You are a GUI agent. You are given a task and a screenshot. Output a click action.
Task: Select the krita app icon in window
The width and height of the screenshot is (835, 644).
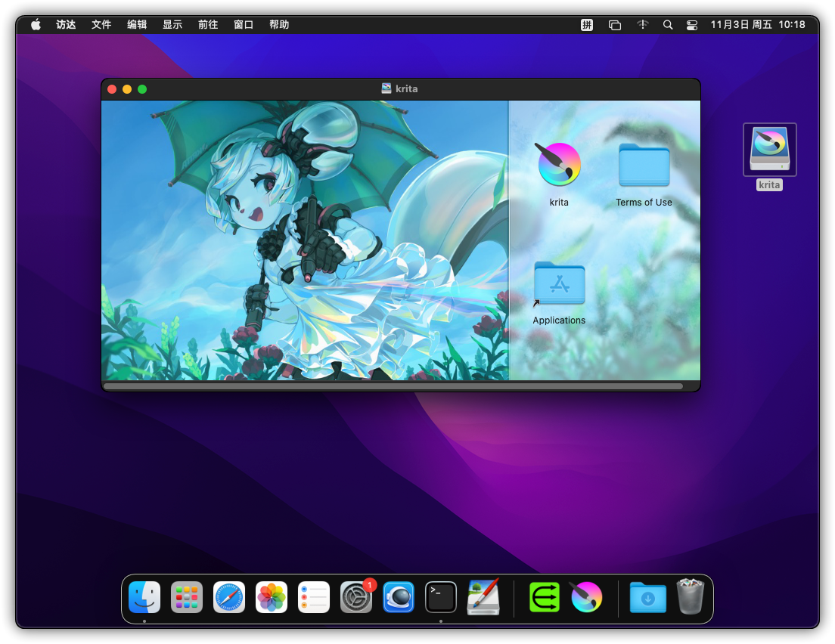(559, 165)
